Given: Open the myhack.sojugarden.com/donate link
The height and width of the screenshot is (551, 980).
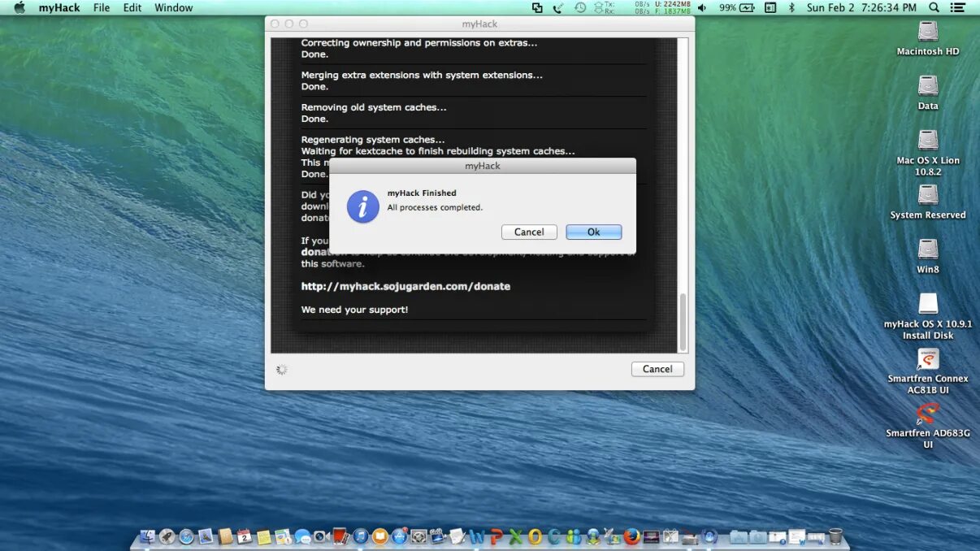Looking at the screenshot, I should (405, 286).
